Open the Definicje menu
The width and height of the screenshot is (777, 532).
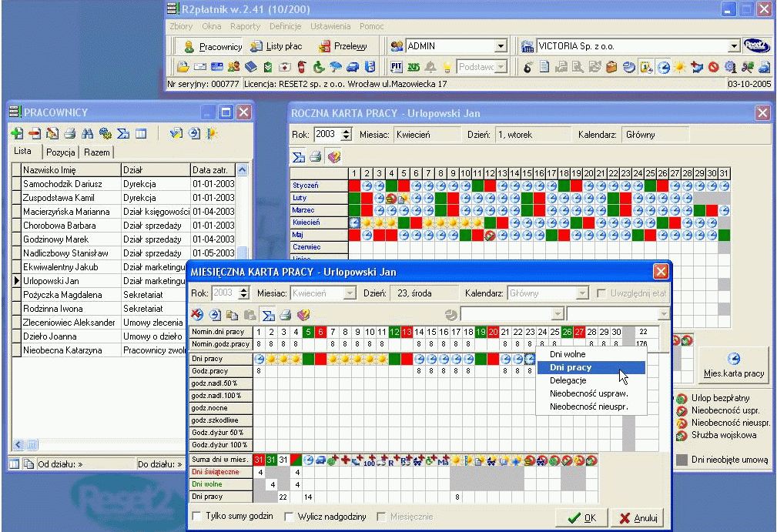pyautogui.click(x=286, y=26)
